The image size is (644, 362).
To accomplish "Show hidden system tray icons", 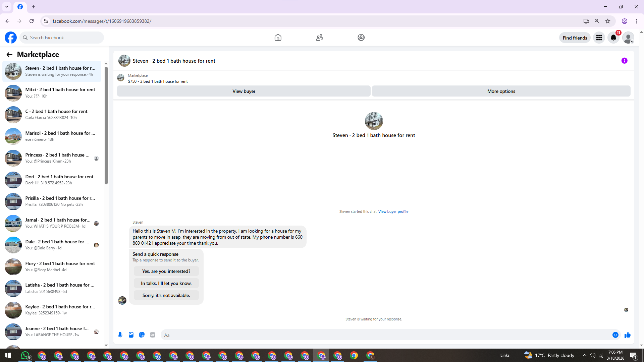I will (585, 355).
